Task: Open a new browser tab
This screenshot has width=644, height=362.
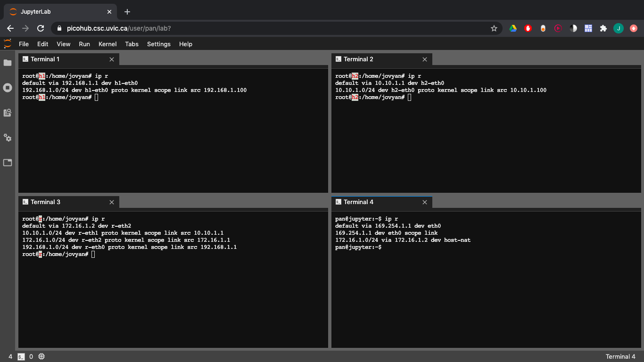Action: [127, 12]
